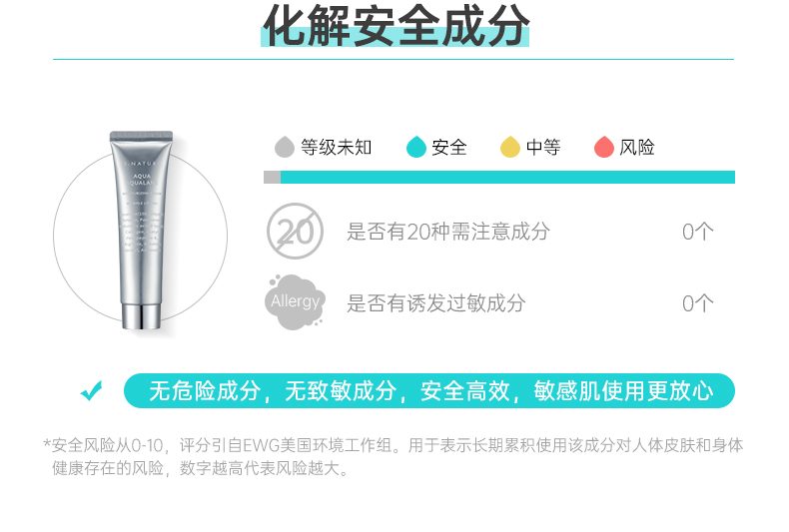The height and width of the screenshot is (532, 789).
Task: Click the gray Allergy cloud icon
Action: point(296,302)
